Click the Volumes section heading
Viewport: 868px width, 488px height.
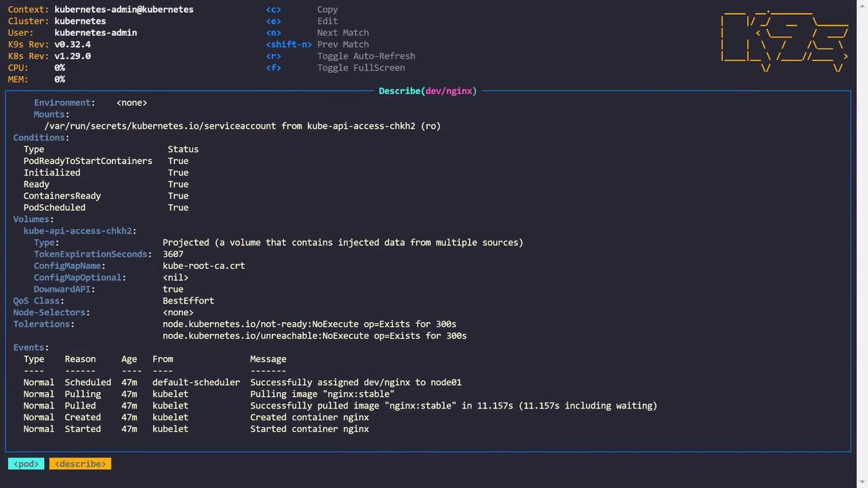tap(33, 219)
